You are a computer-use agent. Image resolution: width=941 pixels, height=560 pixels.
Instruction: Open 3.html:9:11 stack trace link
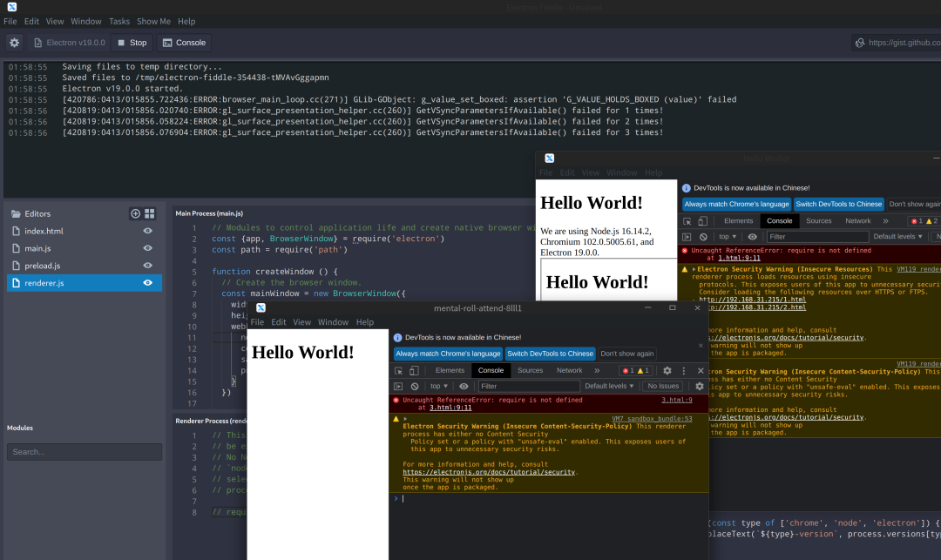point(450,408)
